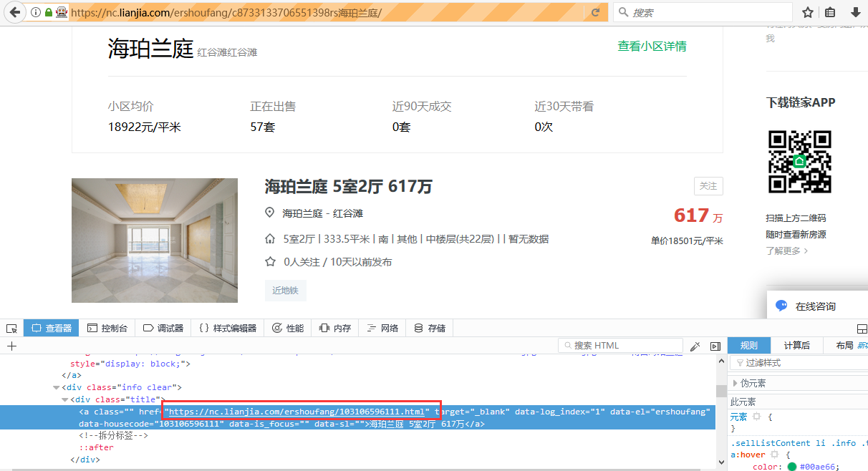Open the 性能 performance tab
Image resolution: width=868 pixels, height=471 pixels.
(288, 328)
